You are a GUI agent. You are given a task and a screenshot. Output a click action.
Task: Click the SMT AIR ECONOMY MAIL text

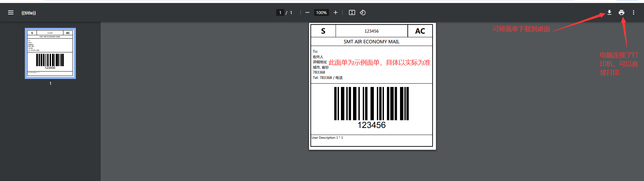tap(371, 42)
